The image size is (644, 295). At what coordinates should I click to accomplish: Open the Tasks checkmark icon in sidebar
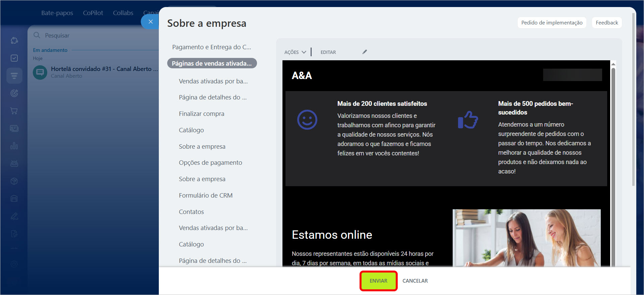point(14,58)
